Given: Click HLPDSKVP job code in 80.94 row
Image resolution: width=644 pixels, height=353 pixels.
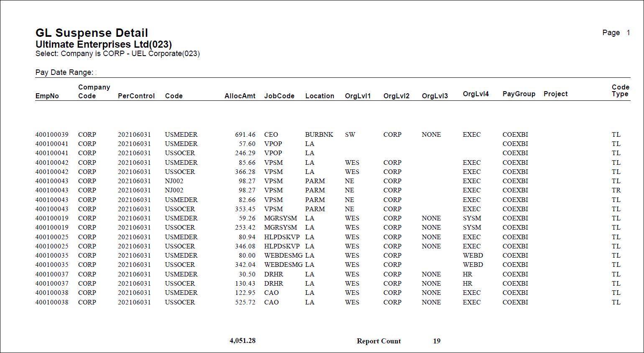Looking at the screenshot, I should pyautogui.click(x=282, y=237).
